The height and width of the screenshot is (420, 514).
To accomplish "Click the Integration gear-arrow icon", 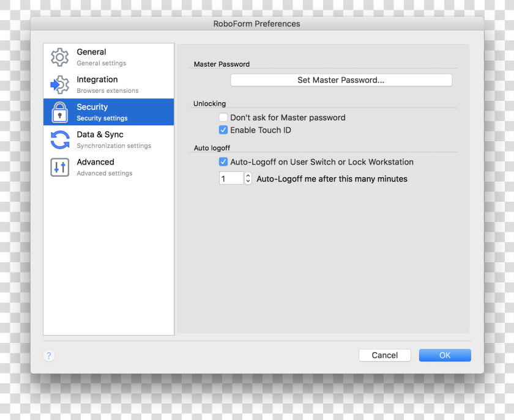I will pos(60,85).
